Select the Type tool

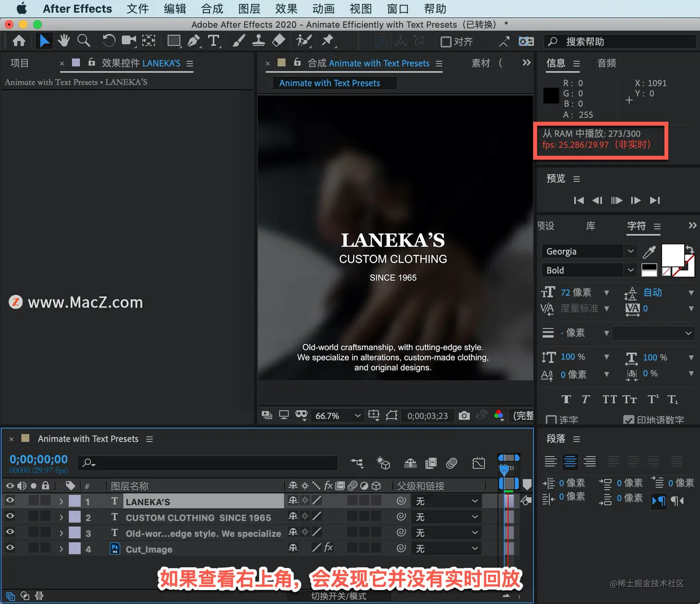click(x=213, y=41)
